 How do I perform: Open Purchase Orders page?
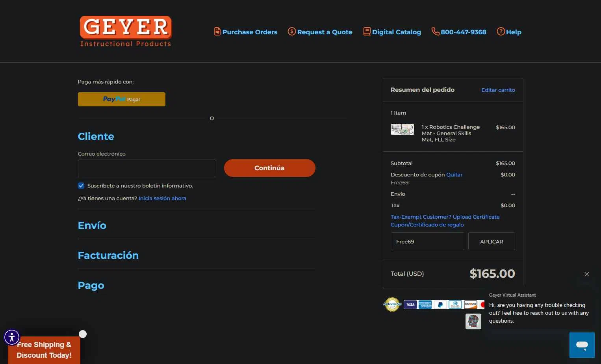(250, 32)
